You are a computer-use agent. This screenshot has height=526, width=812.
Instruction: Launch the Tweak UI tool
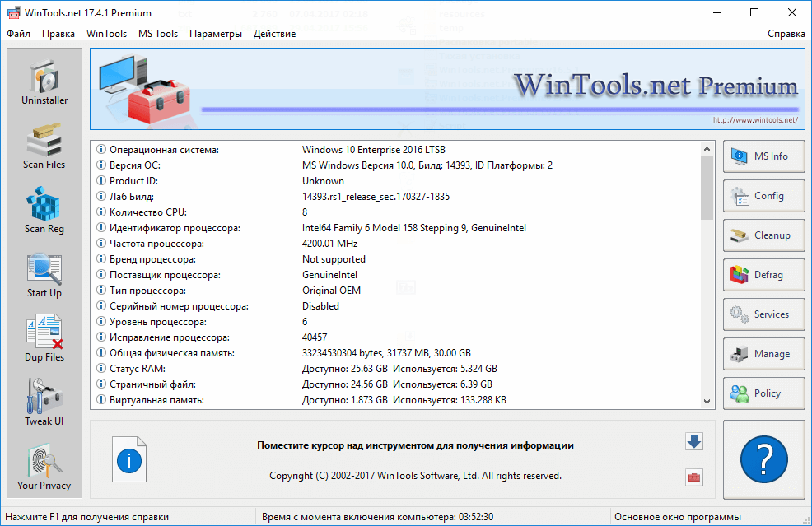[44, 403]
